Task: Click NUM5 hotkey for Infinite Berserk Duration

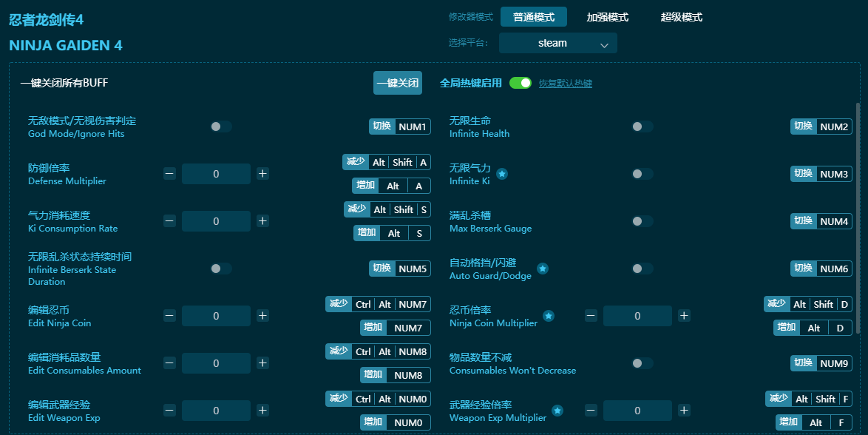Action: 400,269
